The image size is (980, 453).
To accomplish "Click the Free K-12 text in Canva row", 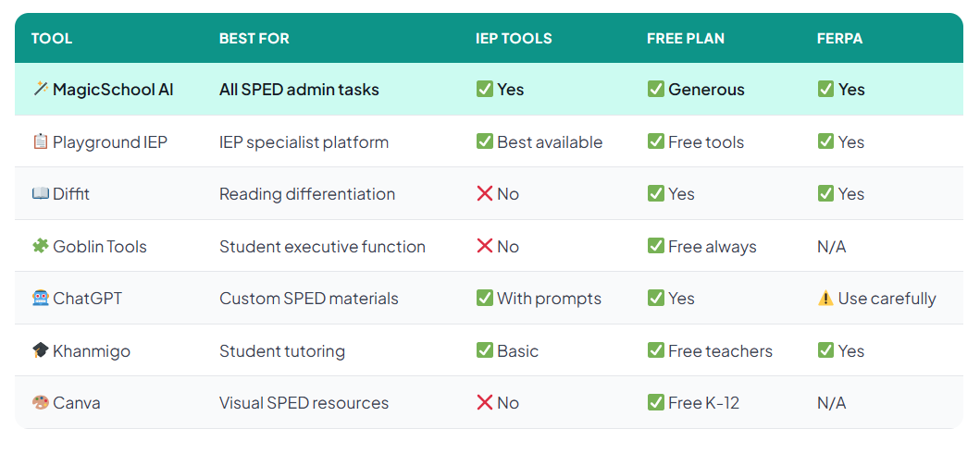I will (703, 402).
